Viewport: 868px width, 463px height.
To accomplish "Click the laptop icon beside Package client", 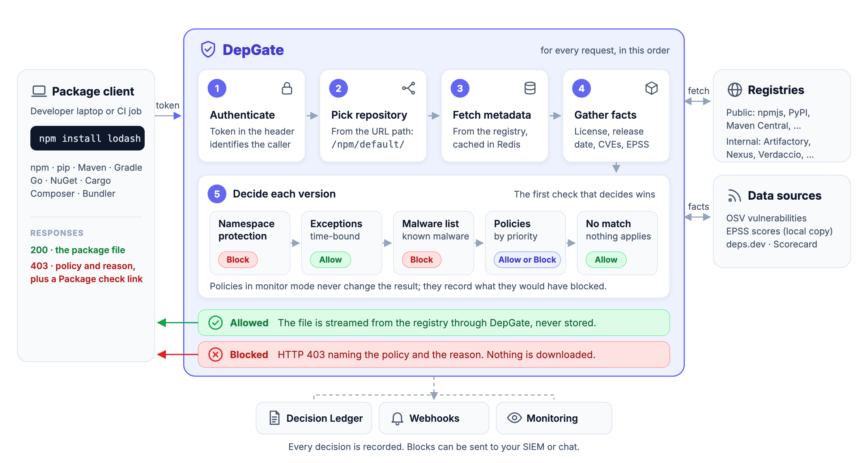I will point(39,91).
